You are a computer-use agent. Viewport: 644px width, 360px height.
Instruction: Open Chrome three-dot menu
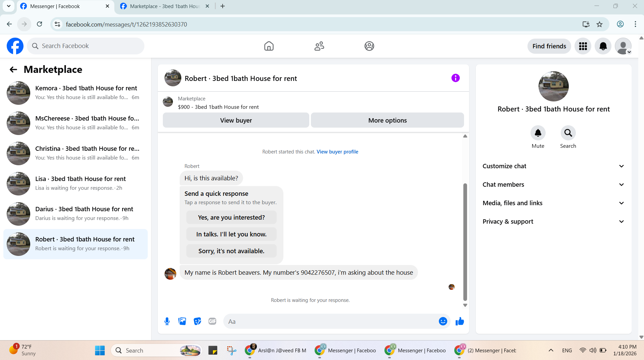pos(635,24)
